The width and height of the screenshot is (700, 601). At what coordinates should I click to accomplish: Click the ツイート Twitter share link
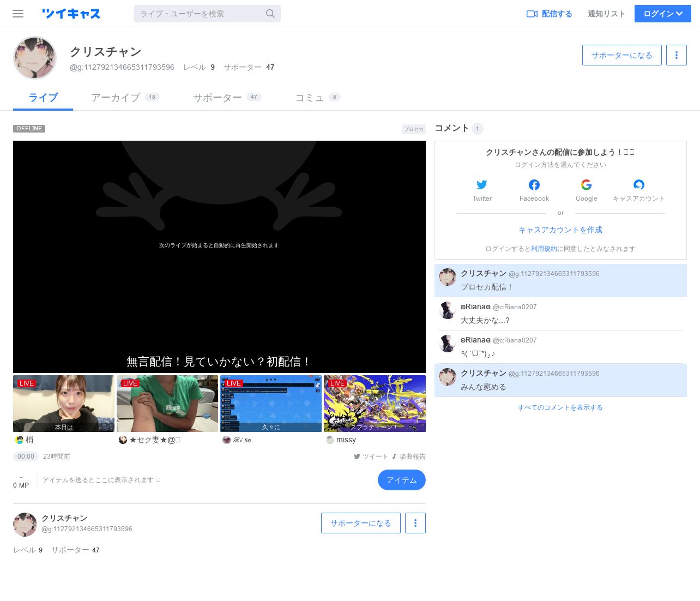pyautogui.click(x=371, y=456)
